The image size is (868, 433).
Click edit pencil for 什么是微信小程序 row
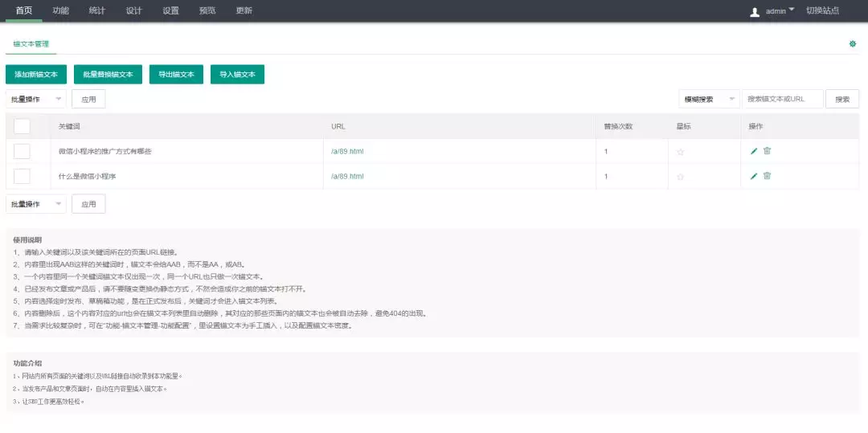pos(754,176)
